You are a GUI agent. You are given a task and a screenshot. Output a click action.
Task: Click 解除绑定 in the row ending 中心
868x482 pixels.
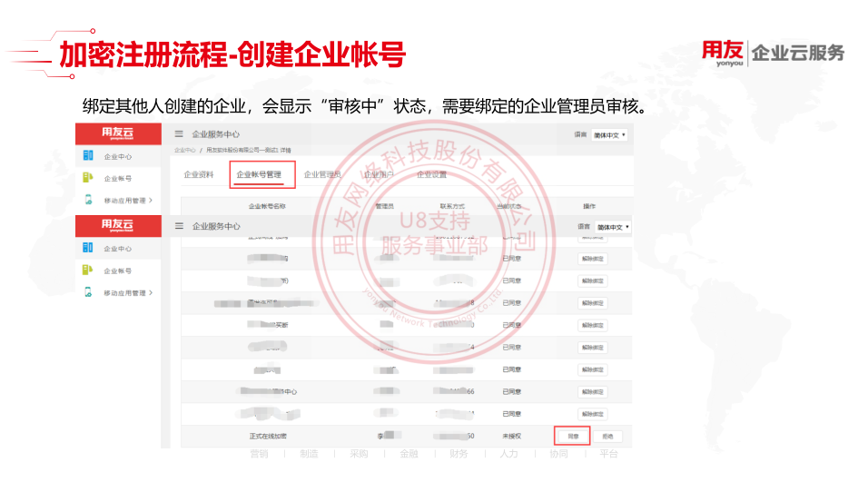tap(592, 392)
